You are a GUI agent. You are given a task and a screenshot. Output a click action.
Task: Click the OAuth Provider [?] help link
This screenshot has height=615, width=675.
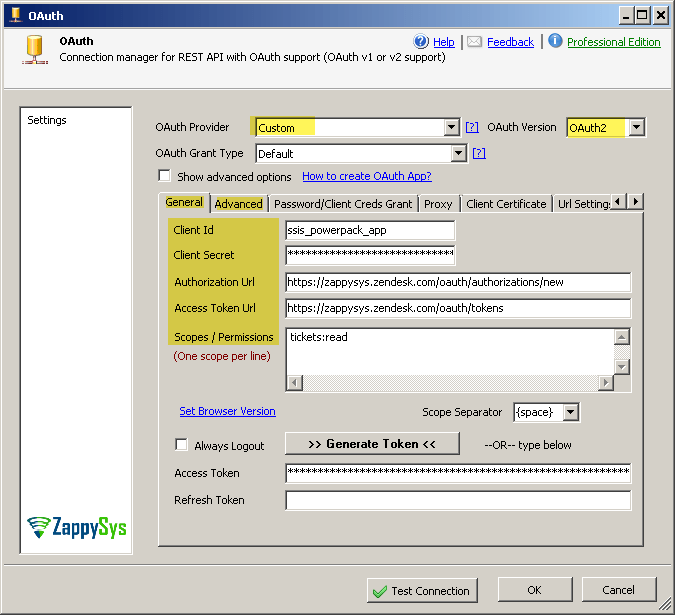[x=472, y=127]
